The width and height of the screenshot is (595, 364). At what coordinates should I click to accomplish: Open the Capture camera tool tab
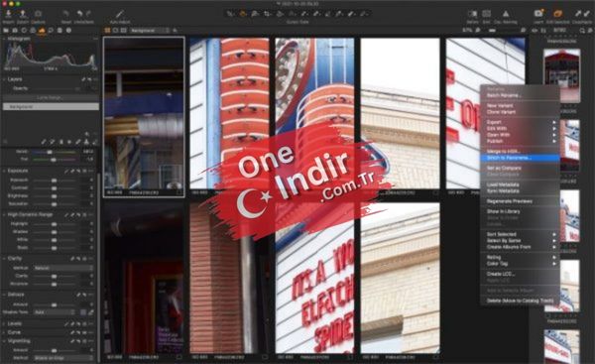point(15,31)
